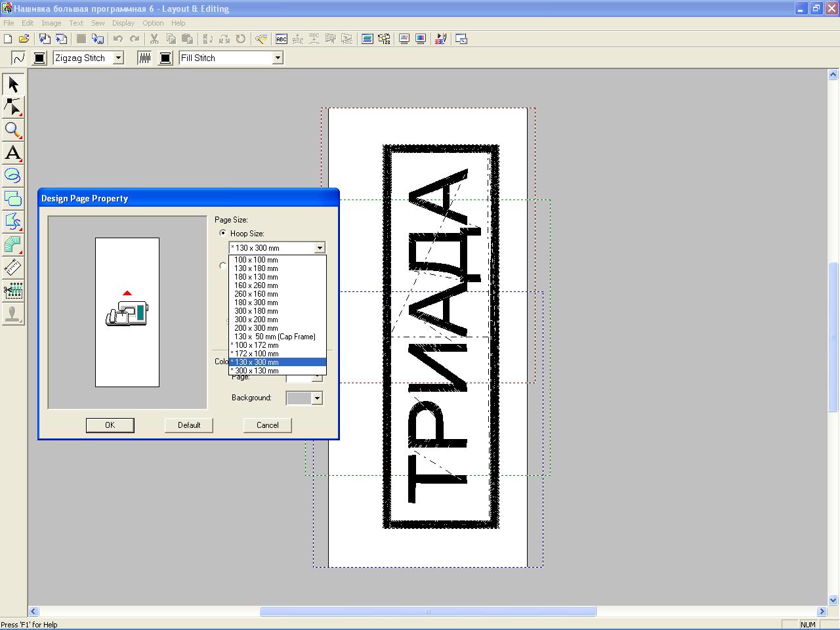Open the Sew menu
This screenshot has width=840, height=630.
coord(98,23)
